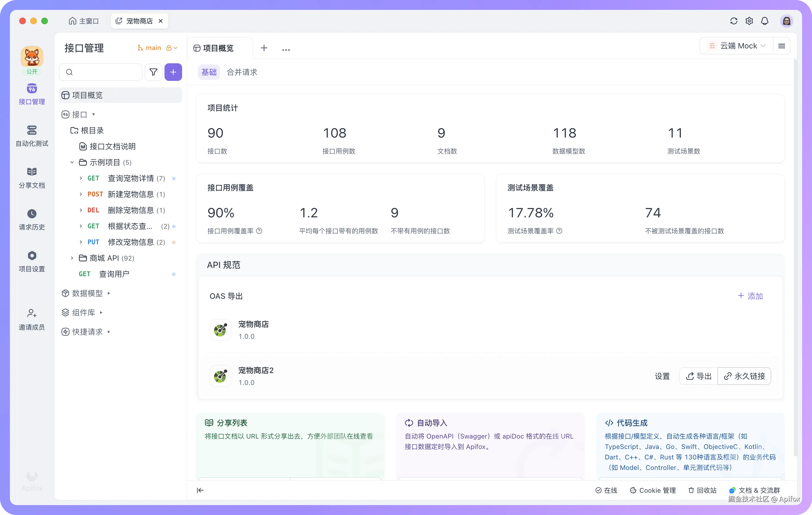Click the purple plus create button
Image resolution: width=812 pixels, height=515 pixels.
(x=173, y=72)
